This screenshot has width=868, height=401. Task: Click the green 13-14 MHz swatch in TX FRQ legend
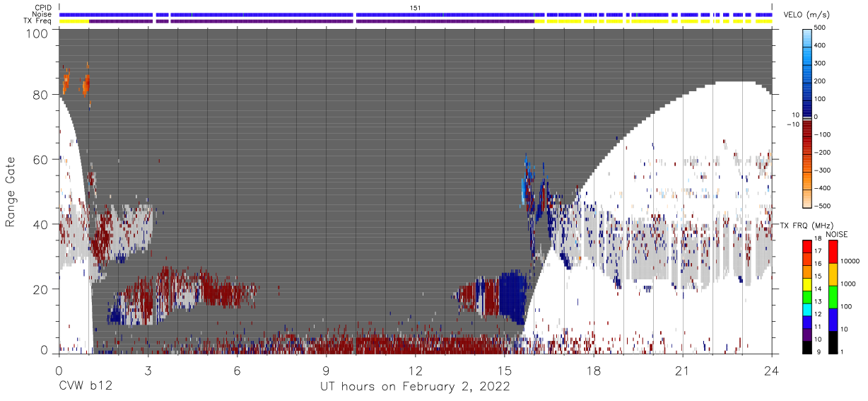click(807, 296)
